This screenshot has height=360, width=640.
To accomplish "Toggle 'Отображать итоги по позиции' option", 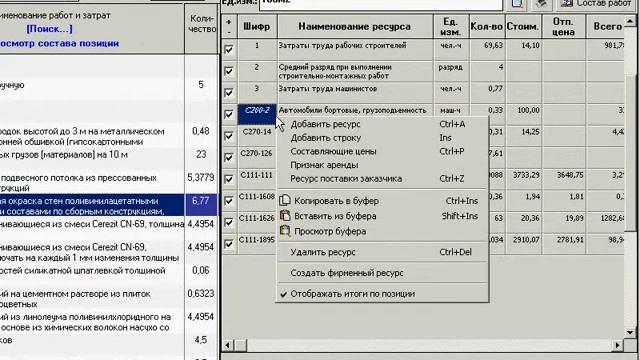I will coord(382,294).
